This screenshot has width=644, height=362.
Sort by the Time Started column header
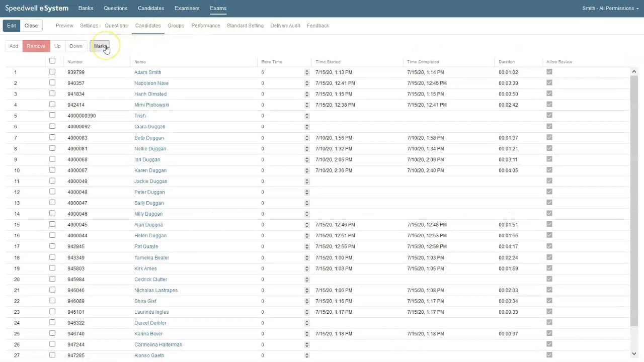point(328,62)
